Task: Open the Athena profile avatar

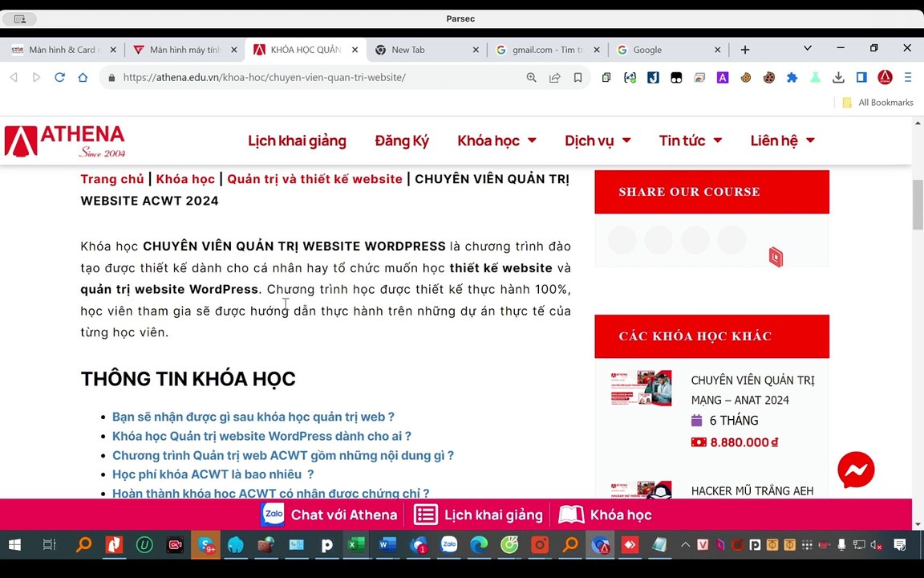Action: 885,77
